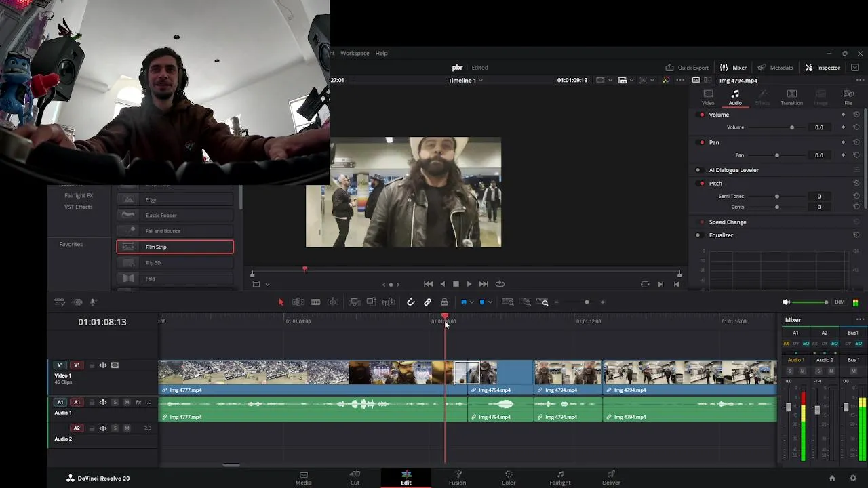Select Elastic Rubber transition
The height and width of the screenshot is (488, 868).
(x=175, y=216)
